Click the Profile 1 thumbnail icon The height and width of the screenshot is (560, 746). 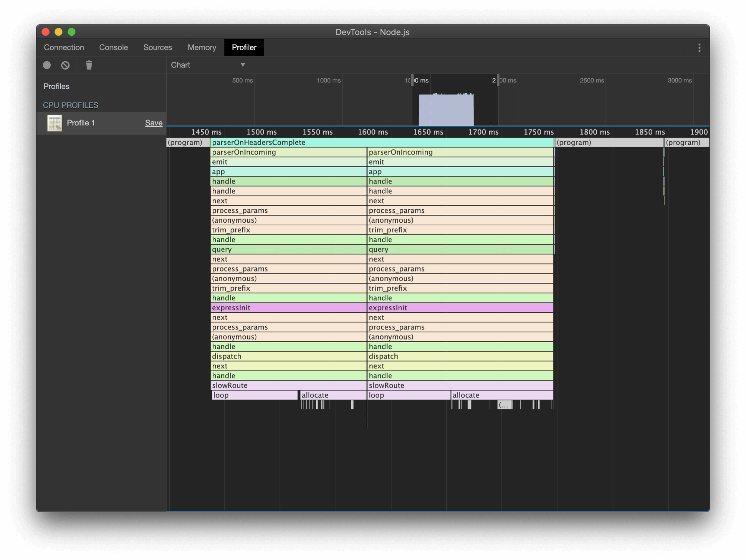tap(54, 123)
